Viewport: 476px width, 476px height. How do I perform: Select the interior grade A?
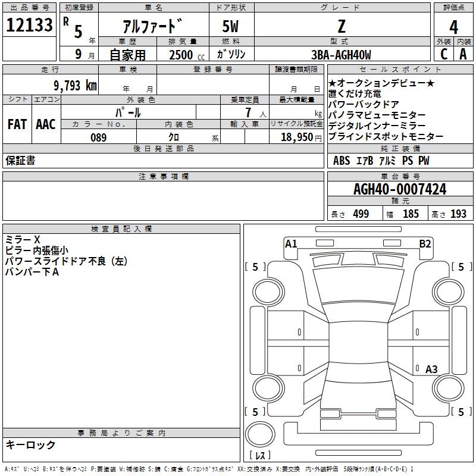click(463, 54)
